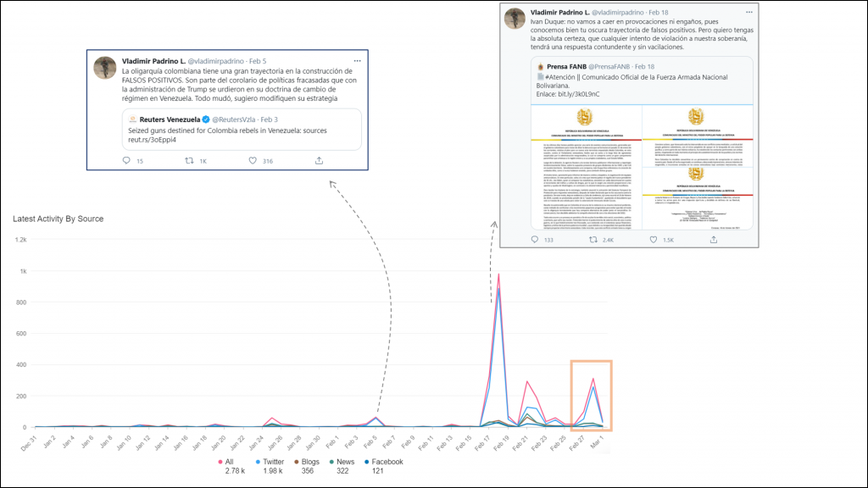Like the Feb 5 tweet heart icon
The height and width of the screenshot is (488, 868).
(x=253, y=160)
